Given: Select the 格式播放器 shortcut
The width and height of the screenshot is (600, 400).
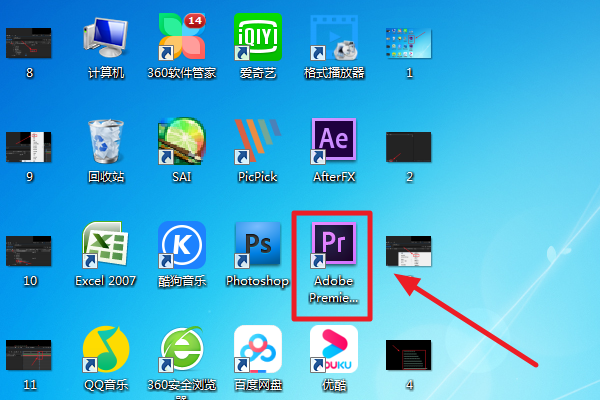Looking at the screenshot, I should (334, 38).
